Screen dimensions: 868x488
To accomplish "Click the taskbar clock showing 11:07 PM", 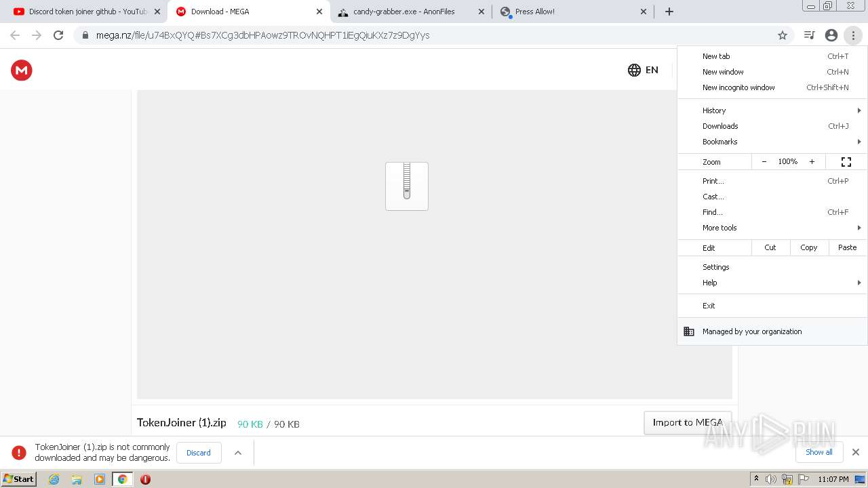I will point(833,479).
